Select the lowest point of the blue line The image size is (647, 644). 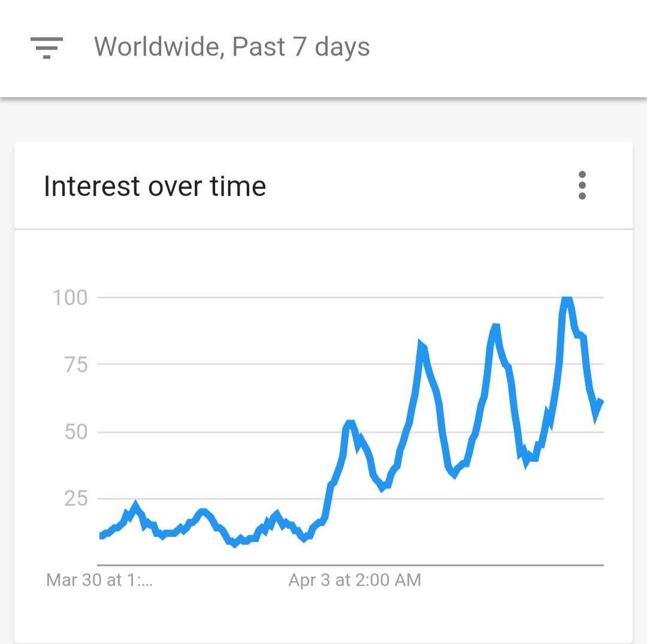[235, 545]
